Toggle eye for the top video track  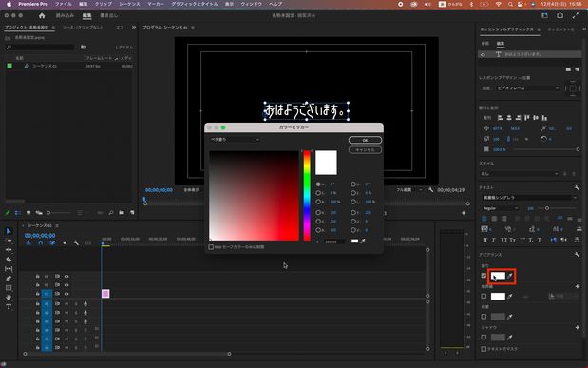[x=66, y=276]
